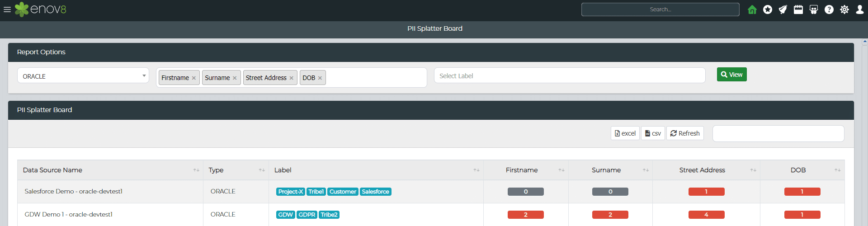Click Salesforce Demo DOB count 1
Viewport: 868px width, 226px height.
pyautogui.click(x=802, y=192)
